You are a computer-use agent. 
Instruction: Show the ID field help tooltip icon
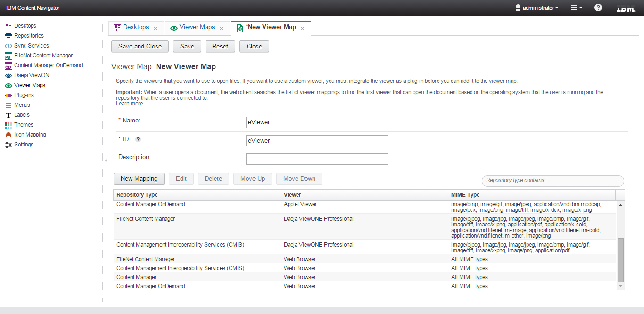click(138, 139)
